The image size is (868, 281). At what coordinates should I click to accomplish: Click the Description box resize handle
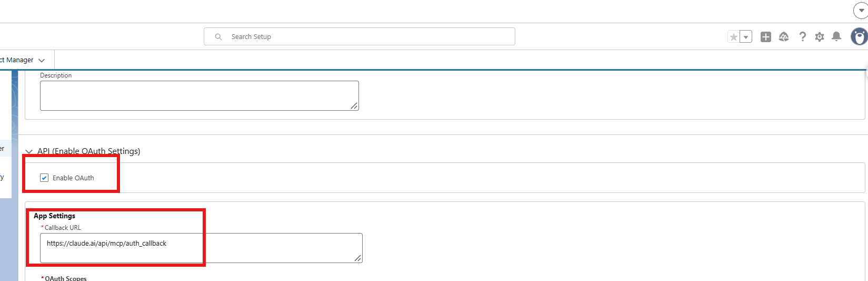point(354,106)
